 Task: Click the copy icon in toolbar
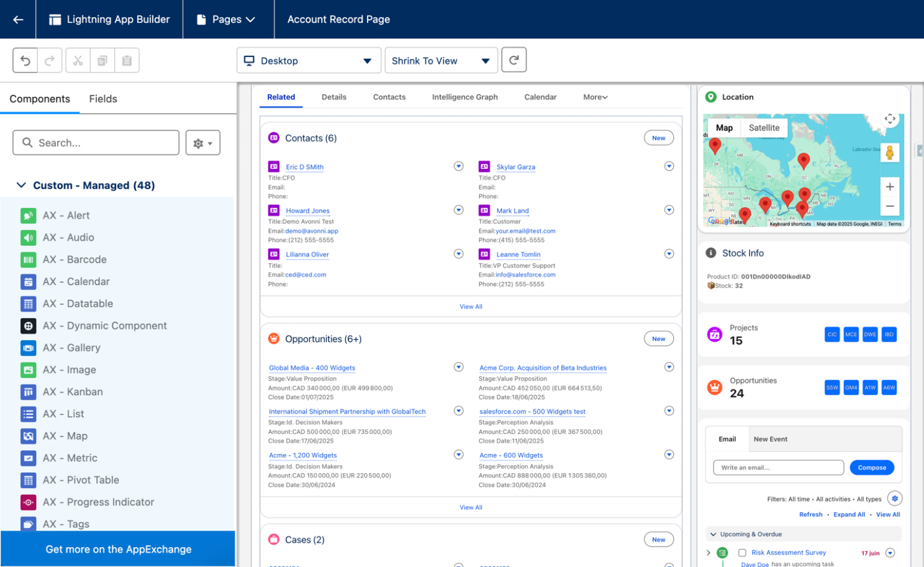pos(102,60)
